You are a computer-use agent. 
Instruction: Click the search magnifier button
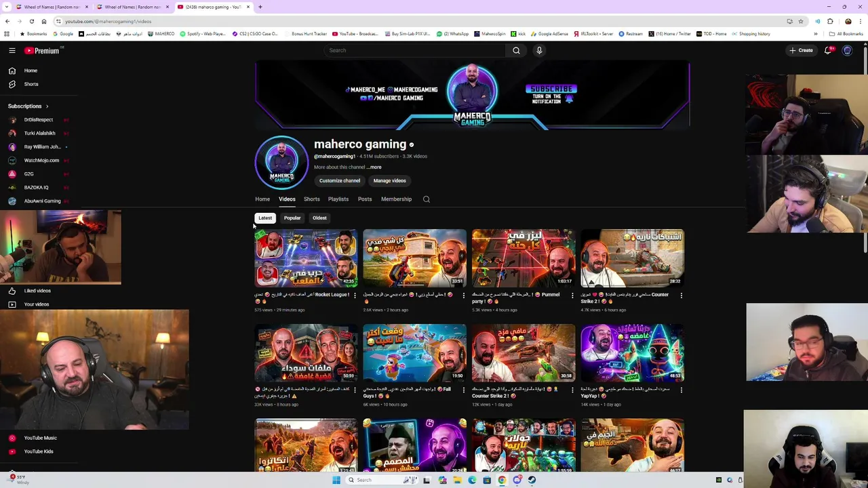pos(516,50)
